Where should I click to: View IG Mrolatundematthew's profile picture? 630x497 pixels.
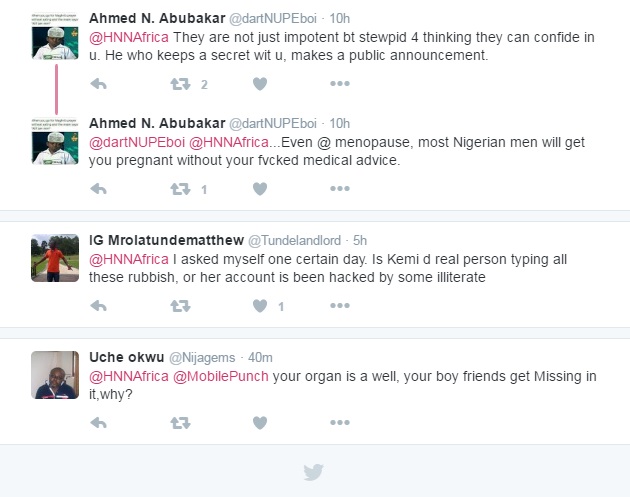pos(55,259)
